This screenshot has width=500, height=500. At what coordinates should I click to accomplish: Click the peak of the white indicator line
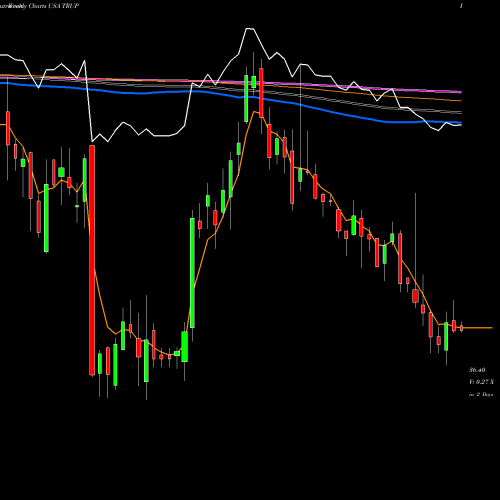point(250,29)
